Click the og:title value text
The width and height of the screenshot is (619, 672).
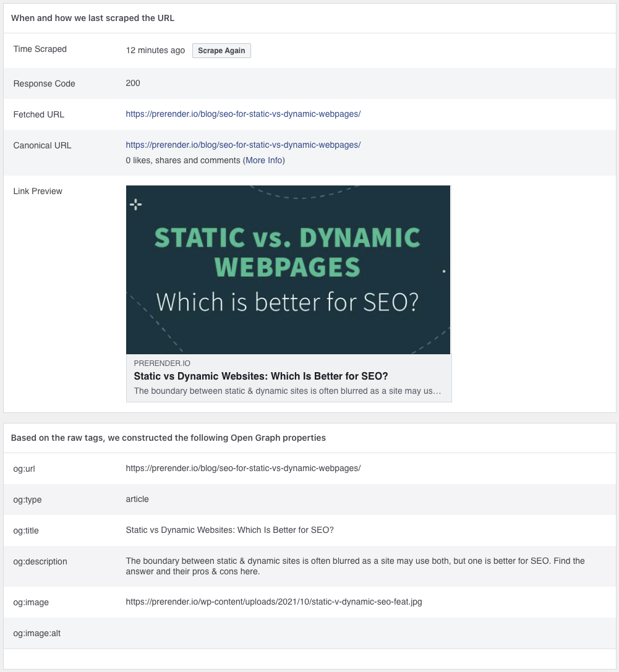click(230, 530)
